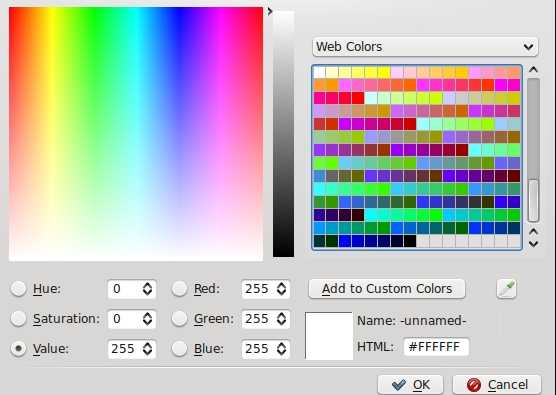Image resolution: width=556 pixels, height=395 pixels.
Task: Select the Hue radio button
Action: coord(18,289)
